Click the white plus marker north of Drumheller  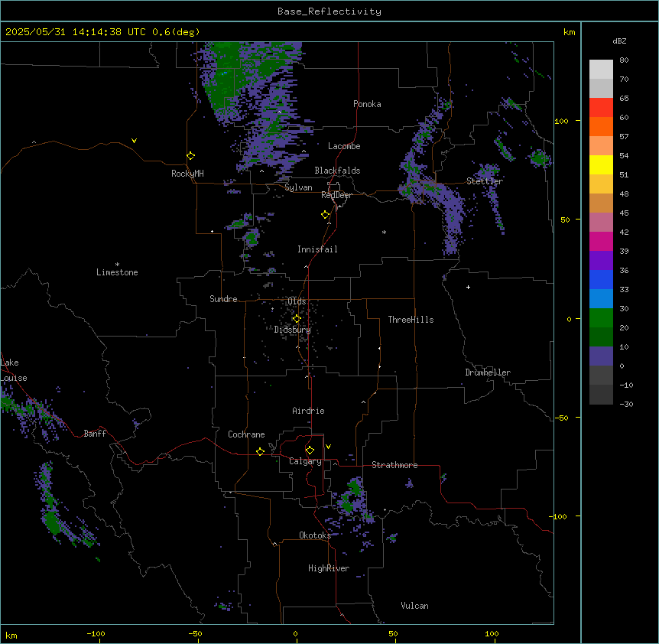pos(468,287)
